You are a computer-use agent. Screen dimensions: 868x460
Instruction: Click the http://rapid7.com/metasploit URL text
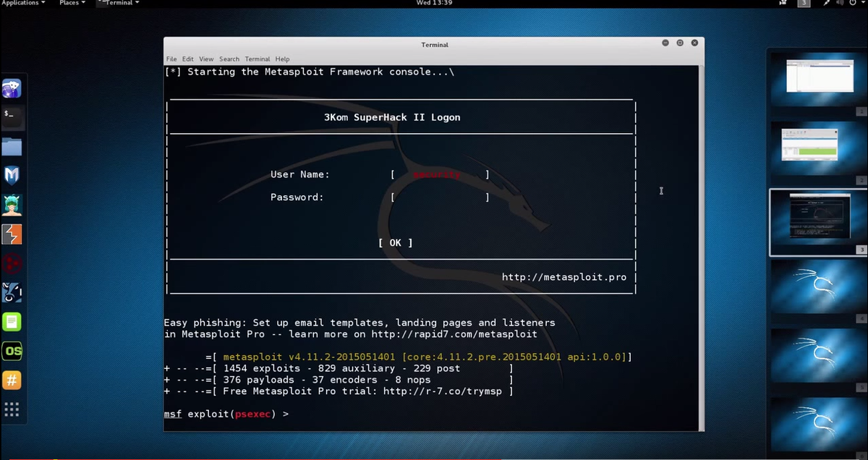point(454,334)
